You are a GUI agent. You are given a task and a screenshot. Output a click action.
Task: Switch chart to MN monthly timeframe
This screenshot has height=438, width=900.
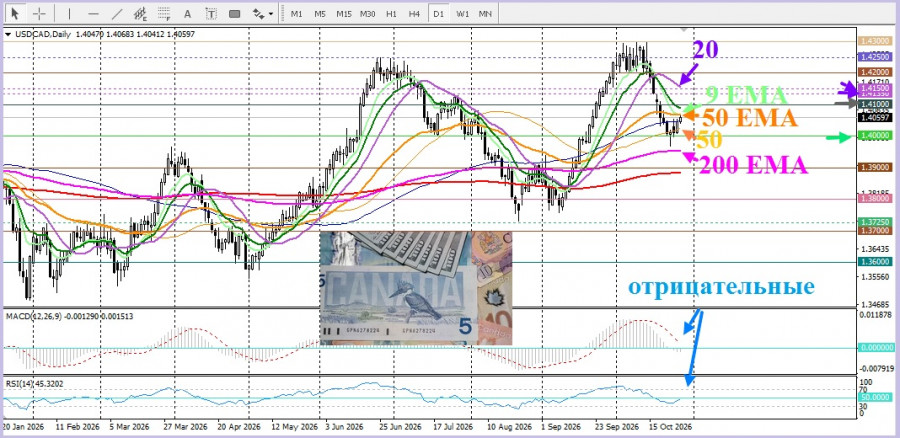485,13
